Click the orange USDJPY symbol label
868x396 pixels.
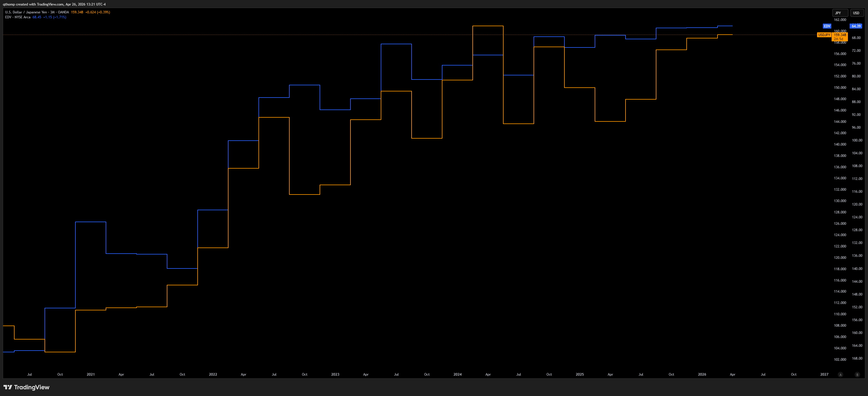[x=824, y=35]
